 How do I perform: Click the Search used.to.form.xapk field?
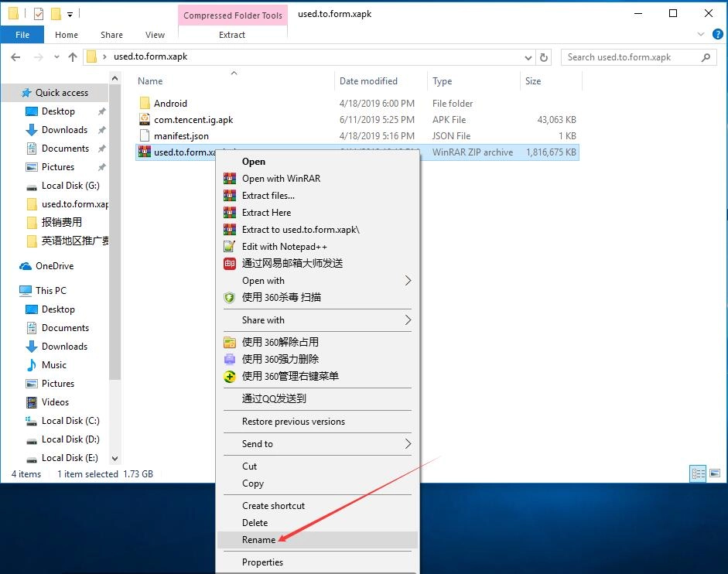point(631,57)
